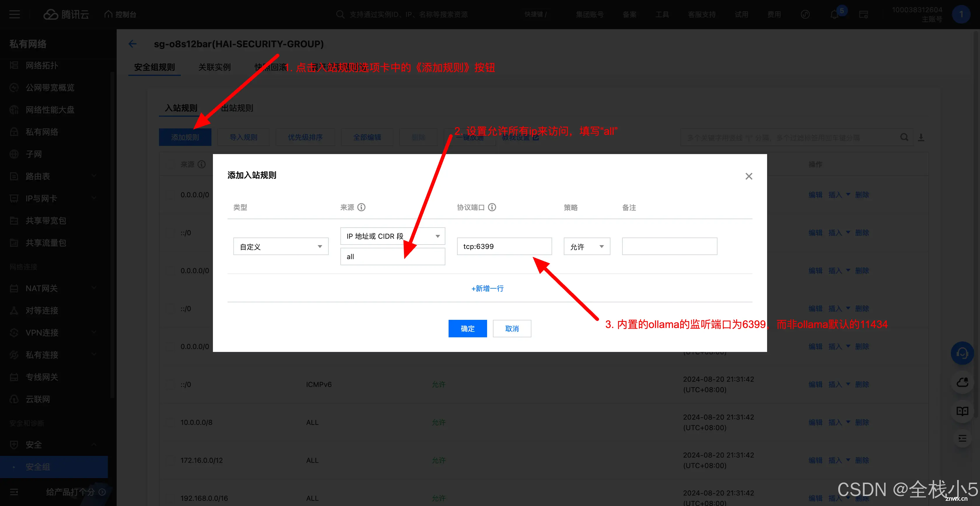The width and height of the screenshot is (980, 506).
Task: Open 网络性能大盘 in sidebar
Action: click(50, 110)
